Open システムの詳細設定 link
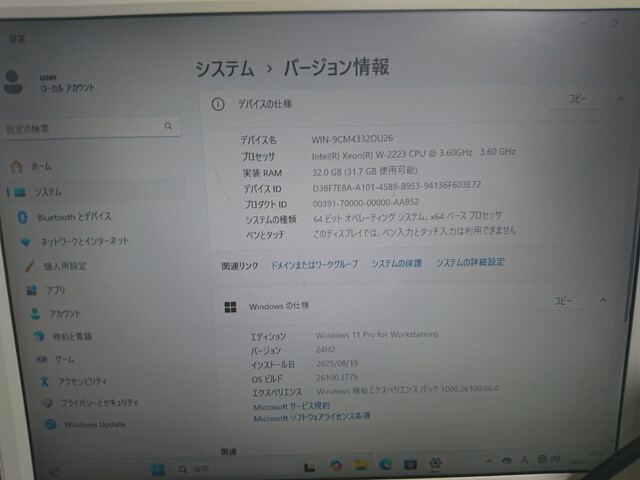Viewport: 640px width, 480px height. pyautogui.click(x=470, y=262)
